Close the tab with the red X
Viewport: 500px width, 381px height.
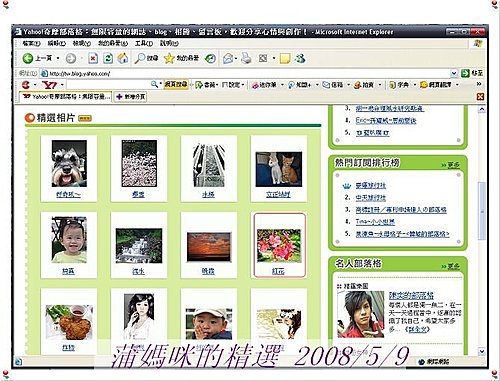coord(480,97)
